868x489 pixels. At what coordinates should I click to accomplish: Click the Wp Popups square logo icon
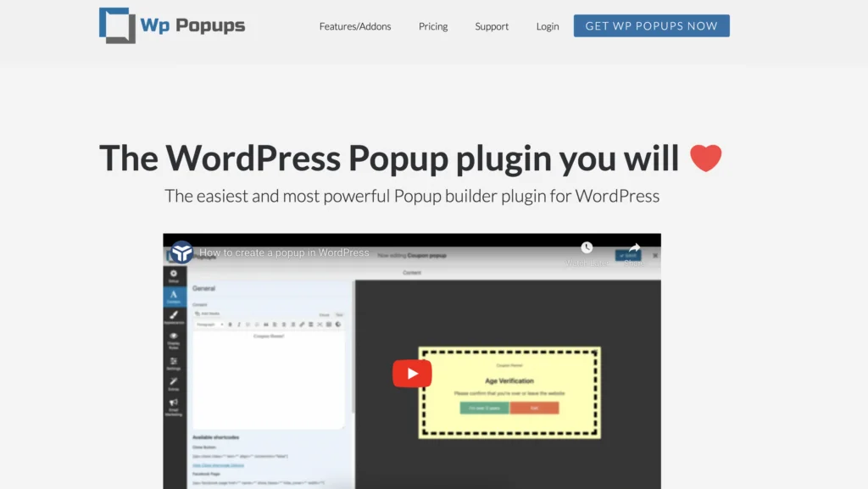click(x=117, y=25)
